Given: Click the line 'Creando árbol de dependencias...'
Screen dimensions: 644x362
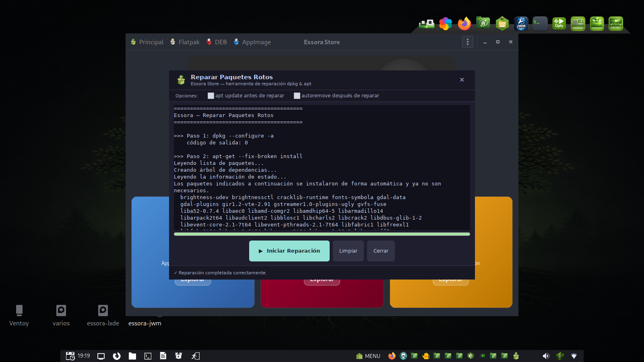Looking at the screenshot, I should 225,170.
